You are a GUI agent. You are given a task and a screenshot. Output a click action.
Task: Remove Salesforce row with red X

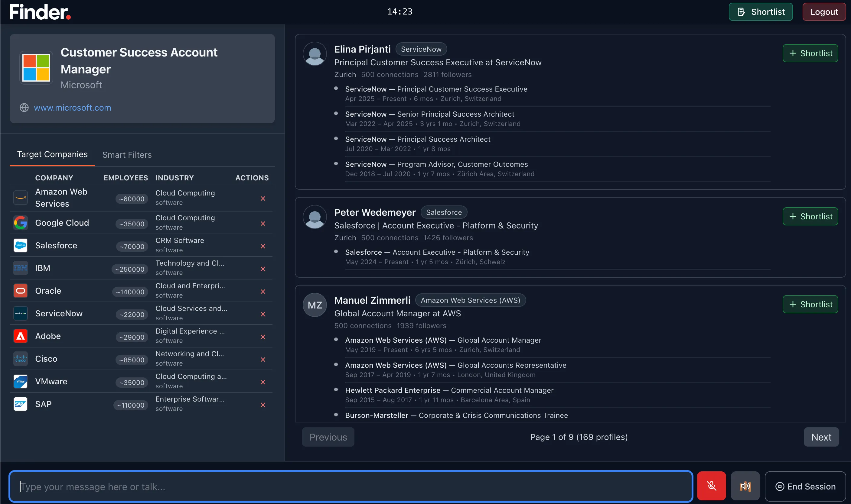coord(263,246)
